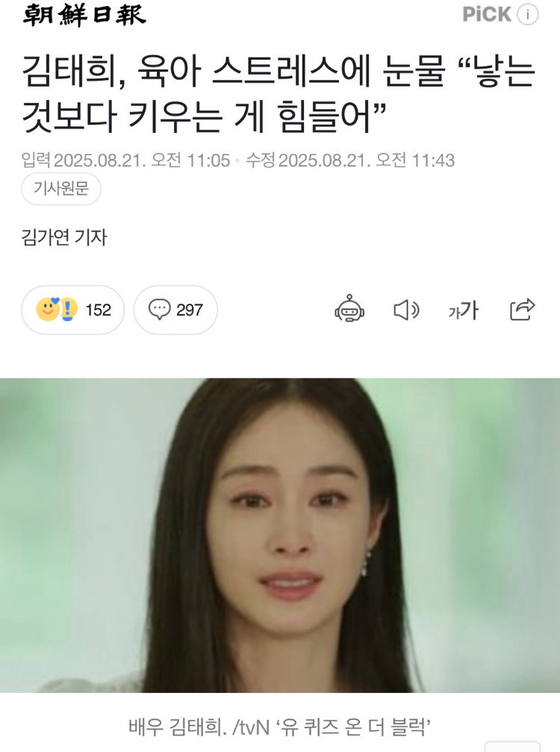Open the AI summary robot icon

pos(349,308)
